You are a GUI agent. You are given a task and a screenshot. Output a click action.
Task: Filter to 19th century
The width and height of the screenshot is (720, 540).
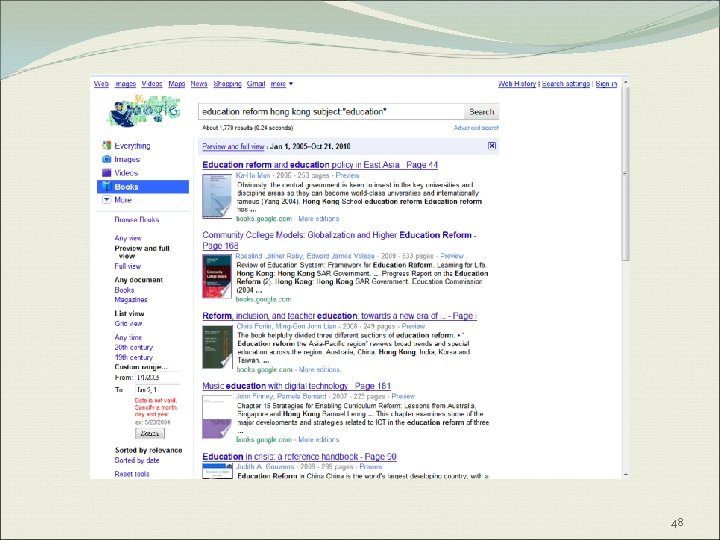point(134,357)
